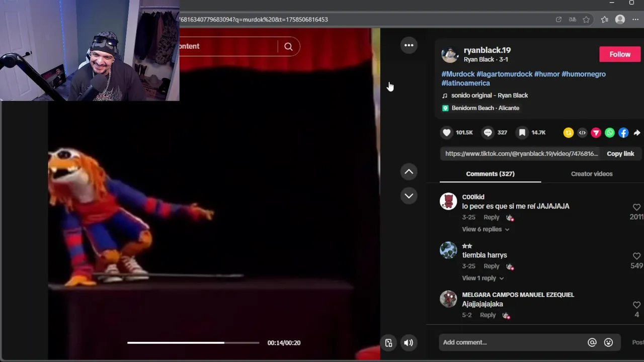Expand 'View 1 reply'

483,278
